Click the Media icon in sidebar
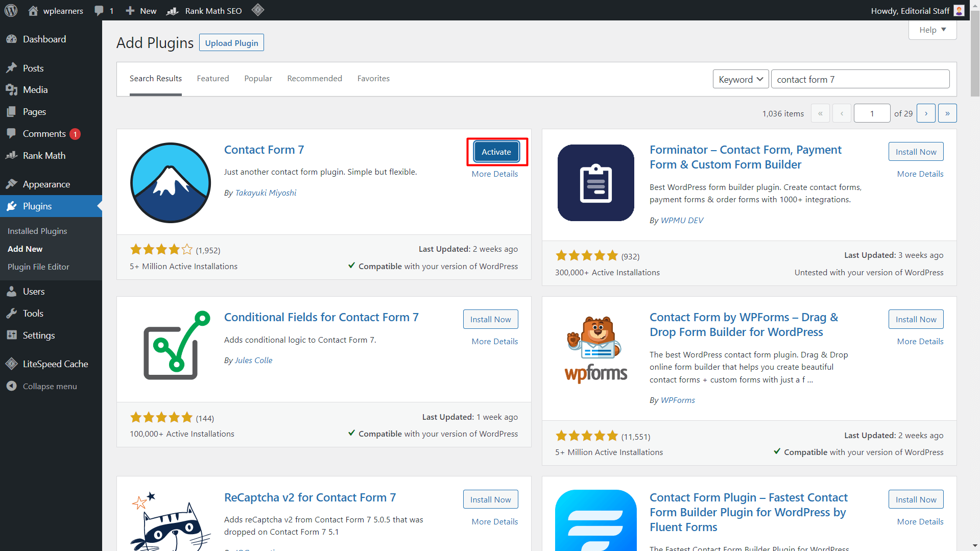980x551 pixels. pos(12,90)
